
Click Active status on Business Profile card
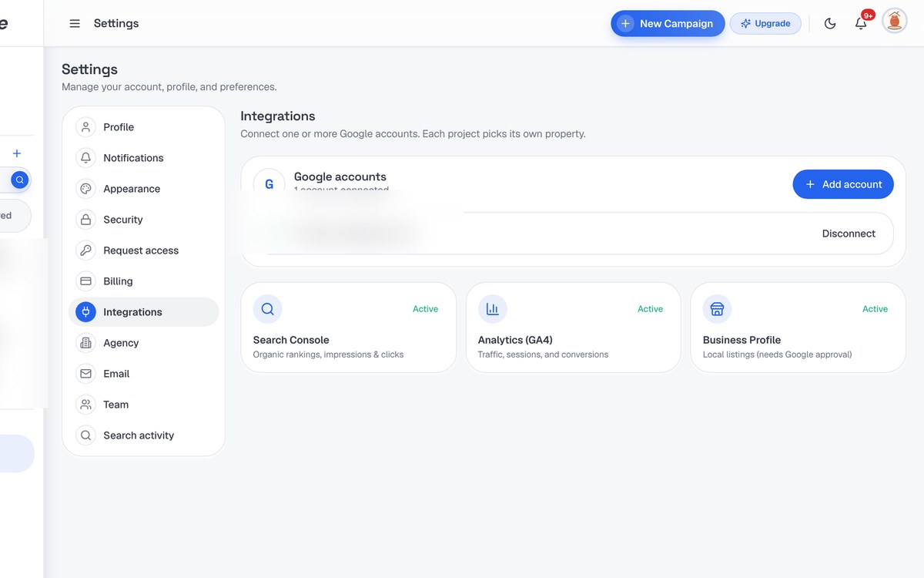[x=875, y=309]
